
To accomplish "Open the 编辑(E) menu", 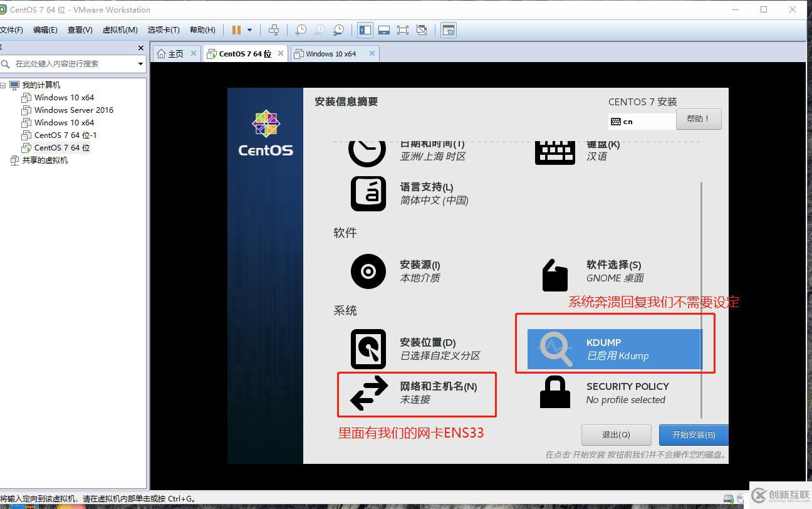I will tap(45, 30).
